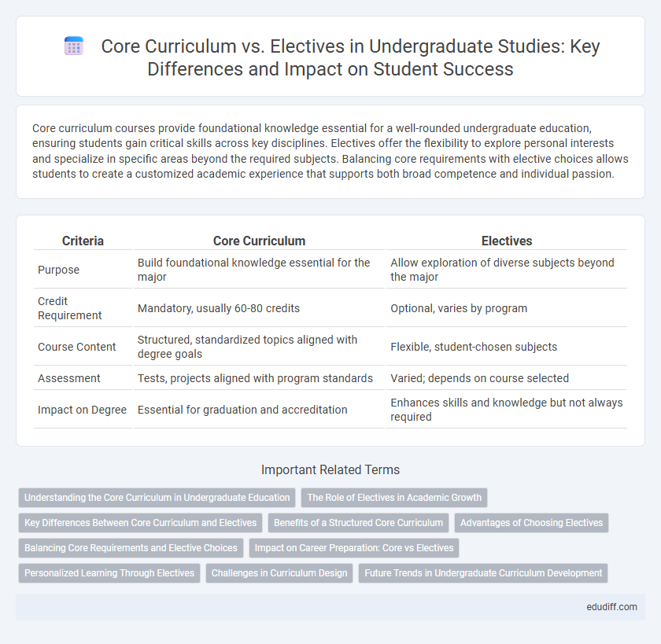The height and width of the screenshot is (644, 661).
Task: Select the 'Credit Requirement' table row label
Action: click(x=70, y=308)
